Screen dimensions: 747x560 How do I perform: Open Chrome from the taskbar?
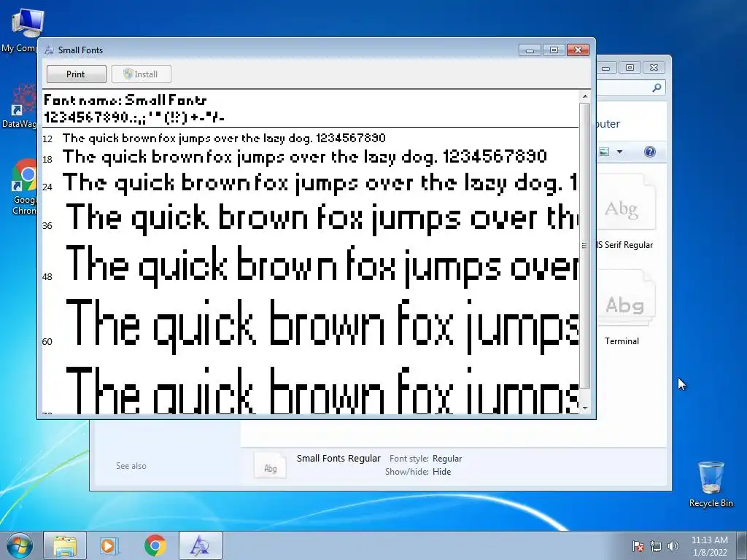[155, 545]
